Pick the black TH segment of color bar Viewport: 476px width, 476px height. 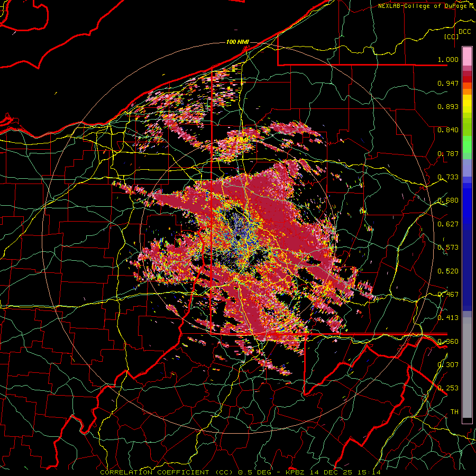pyautogui.click(x=467, y=420)
